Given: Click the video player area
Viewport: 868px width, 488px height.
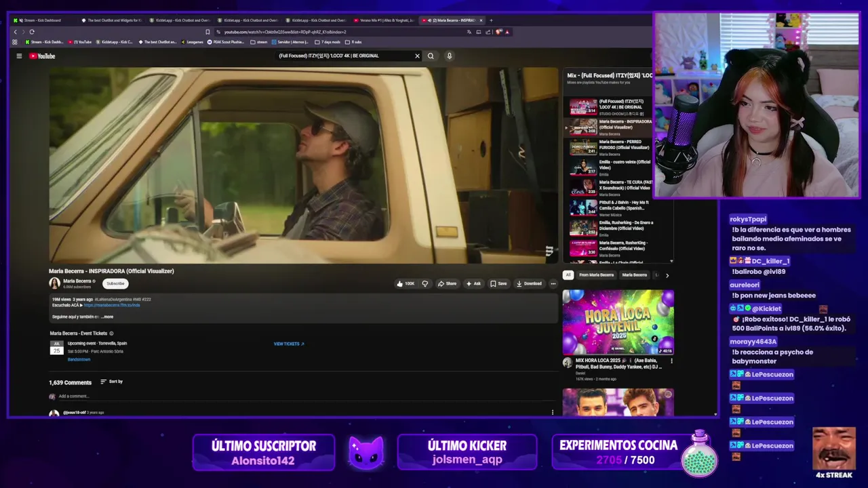Looking at the screenshot, I should pos(303,165).
